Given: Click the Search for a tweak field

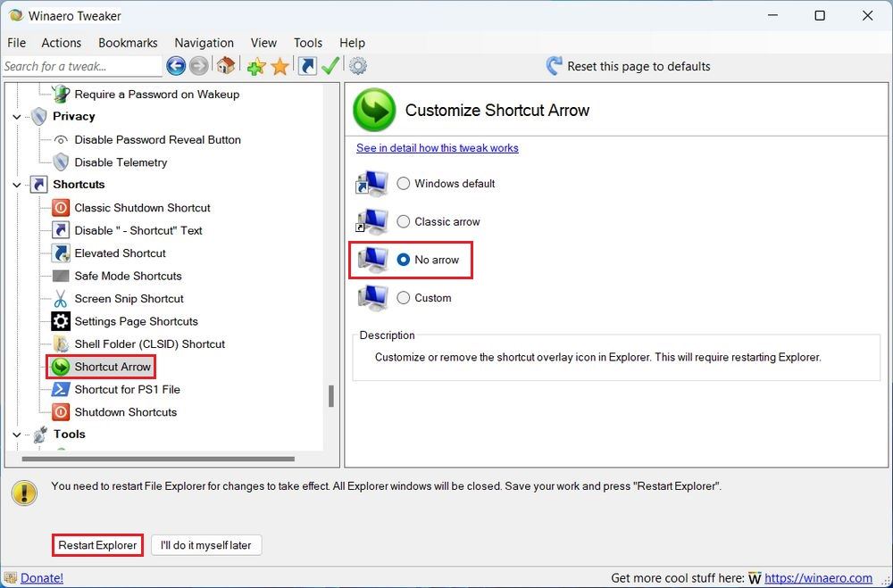Looking at the screenshot, I should click(81, 66).
